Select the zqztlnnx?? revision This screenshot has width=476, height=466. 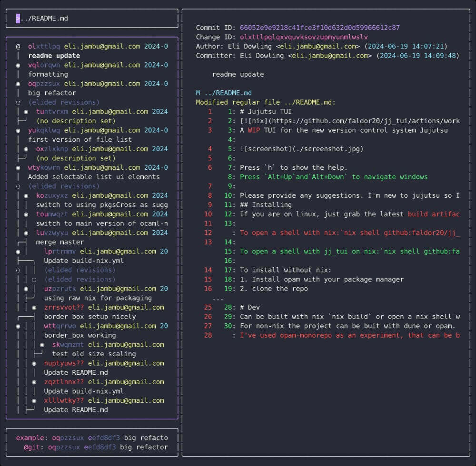[x=104, y=382]
